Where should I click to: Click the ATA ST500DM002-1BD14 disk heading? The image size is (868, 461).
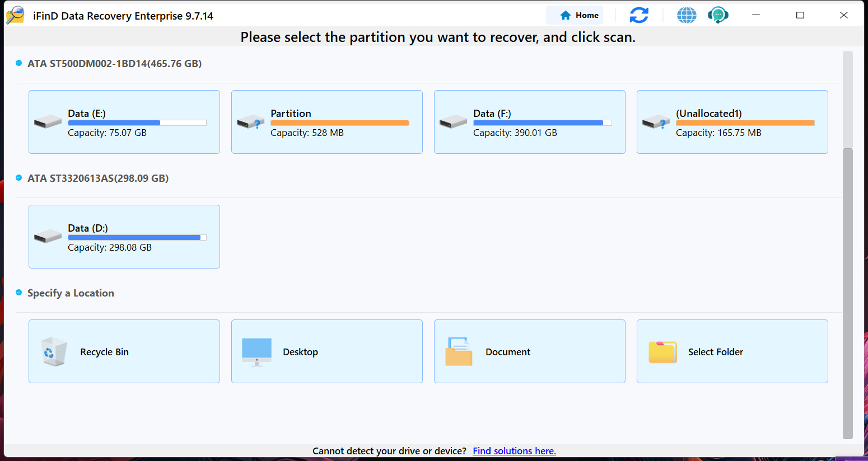tap(114, 64)
